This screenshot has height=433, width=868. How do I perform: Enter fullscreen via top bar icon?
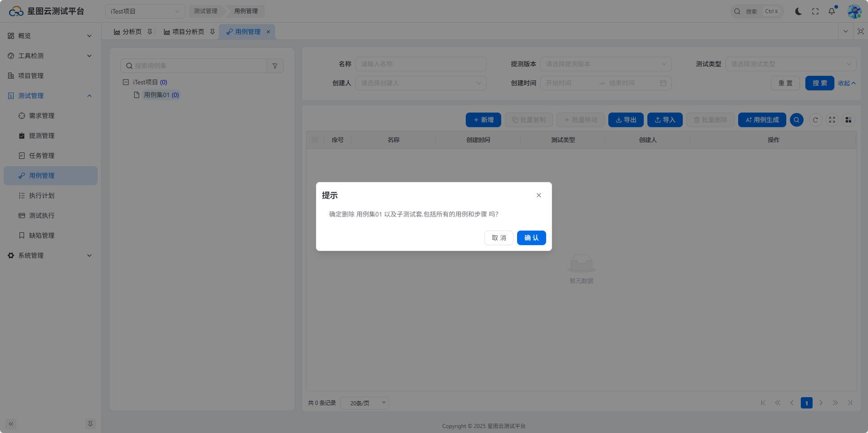(x=815, y=11)
